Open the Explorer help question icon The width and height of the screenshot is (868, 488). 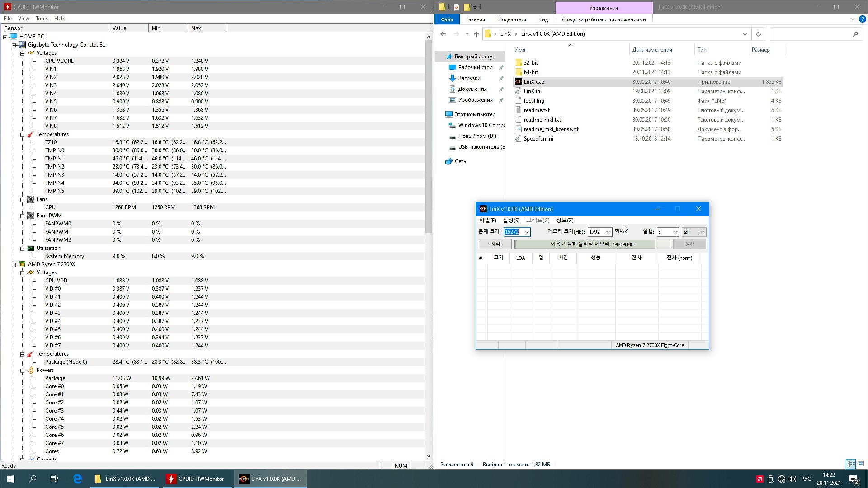pos(862,19)
